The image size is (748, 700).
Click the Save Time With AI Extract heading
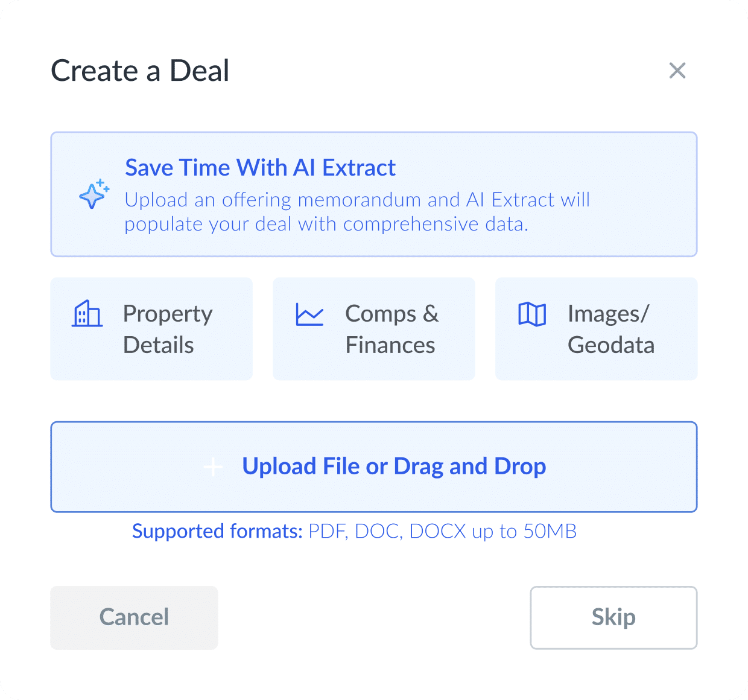point(260,168)
